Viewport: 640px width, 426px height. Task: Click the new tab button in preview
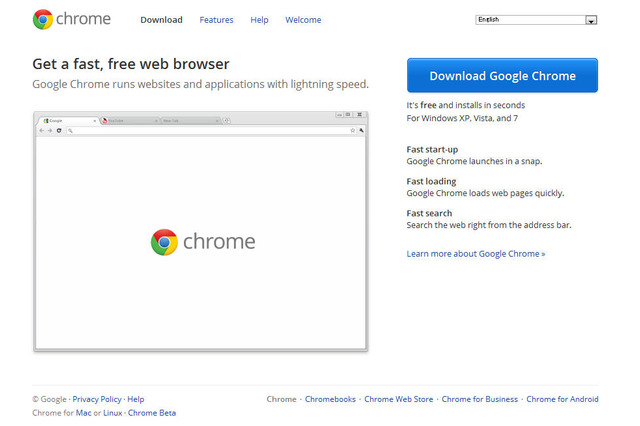227,121
